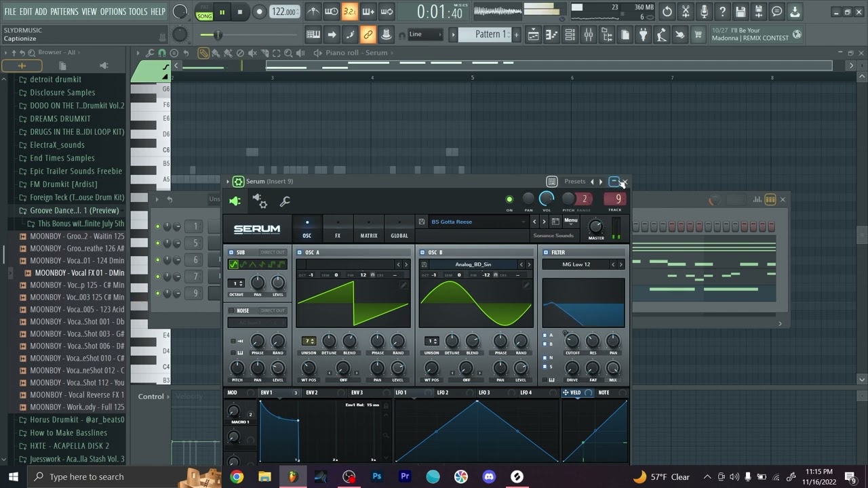Activate the zoom magnifier tool in piano roll

[288, 53]
